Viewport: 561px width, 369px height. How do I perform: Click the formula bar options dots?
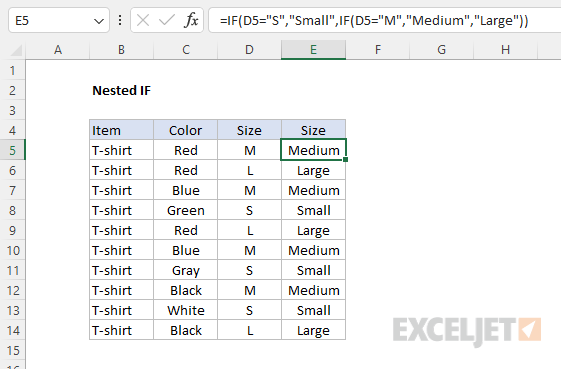pyautogui.click(x=120, y=20)
